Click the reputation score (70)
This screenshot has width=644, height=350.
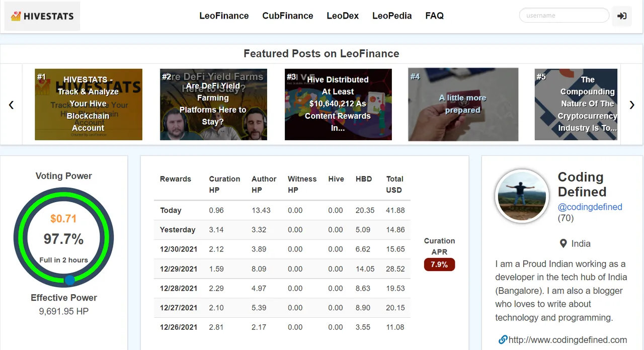[x=566, y=218]
